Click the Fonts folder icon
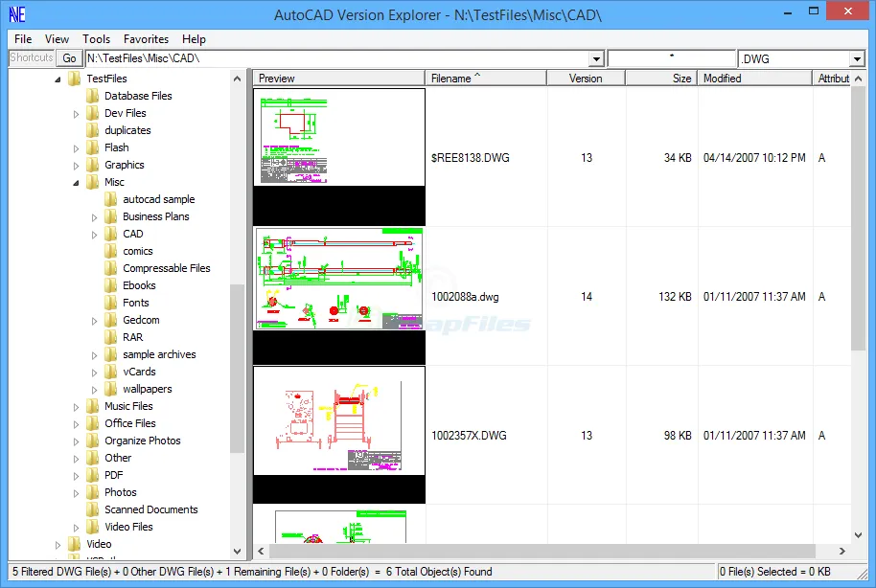This screenshot has height=588, width=876. pos(111,304)
